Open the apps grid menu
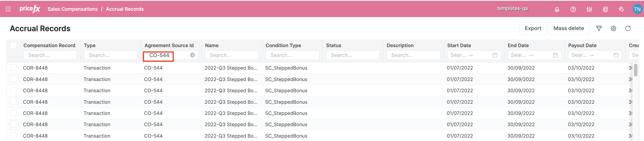This screenshot has width=644, height=141. click(x=8, y=9)
